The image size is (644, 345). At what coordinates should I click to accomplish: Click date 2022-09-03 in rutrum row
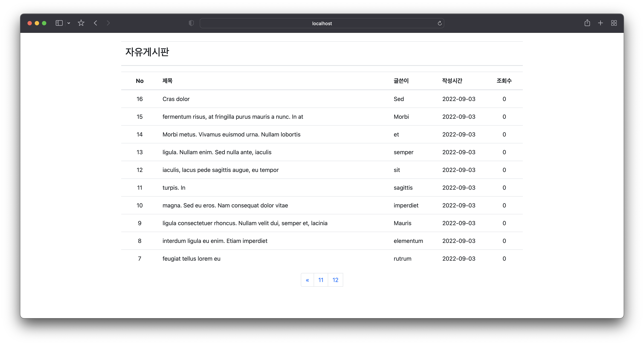[459, 259]
